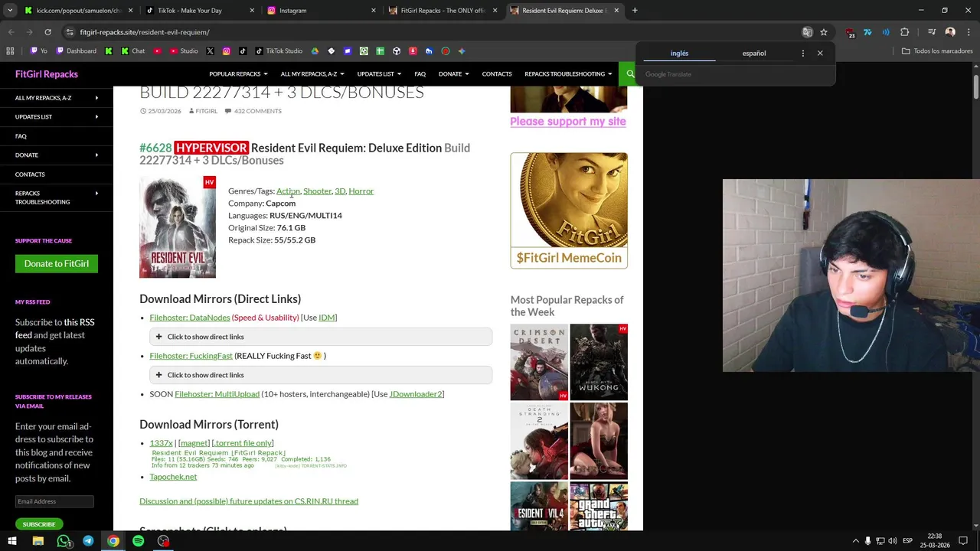Image resolution: width=980 pixels, height=551 pixels.
Task: Click the Subscribe button
Action: tap(39, 524)
